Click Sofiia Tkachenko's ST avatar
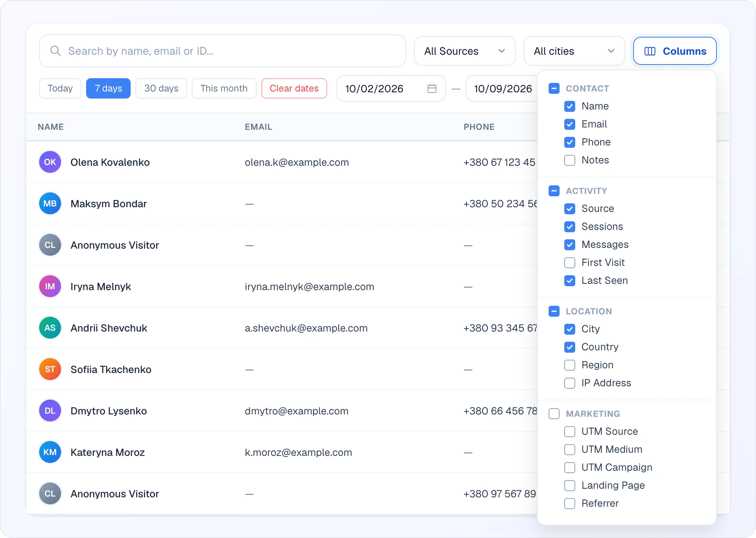756x538 pixels. click(50, 369)
